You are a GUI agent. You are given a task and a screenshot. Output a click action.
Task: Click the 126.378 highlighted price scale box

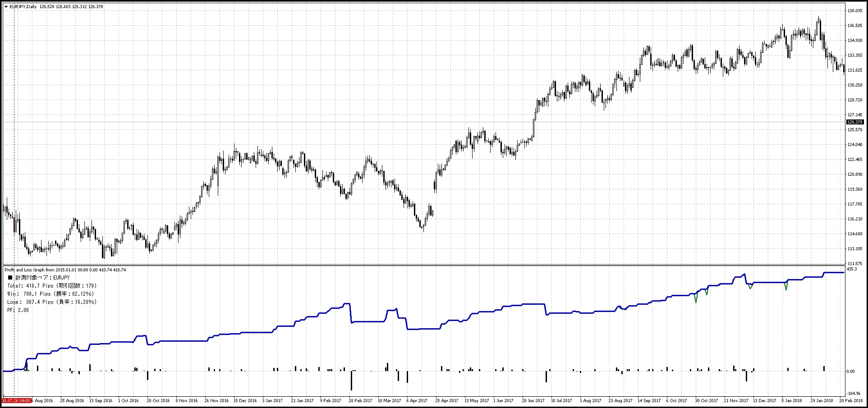[x=855, y=122]
